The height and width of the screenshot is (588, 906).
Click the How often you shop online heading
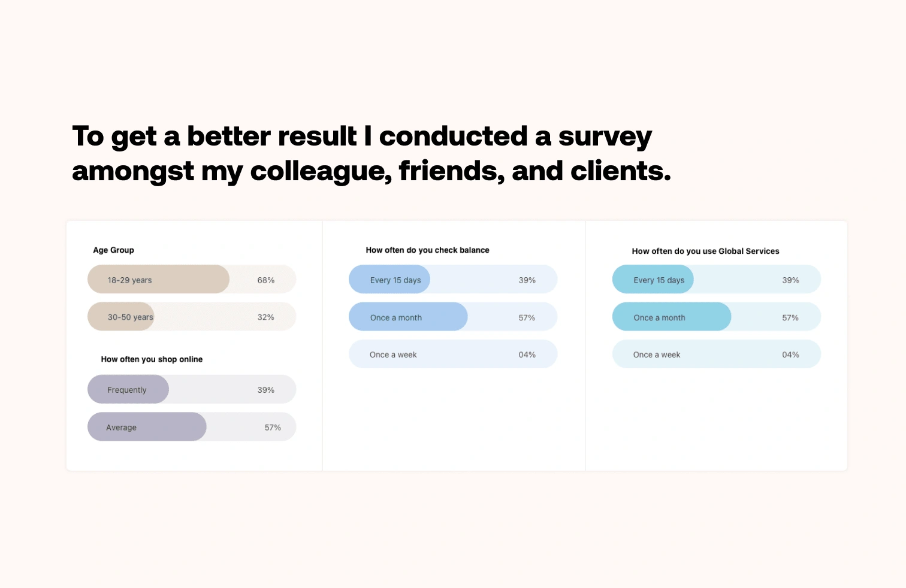[x=152, y=359]
